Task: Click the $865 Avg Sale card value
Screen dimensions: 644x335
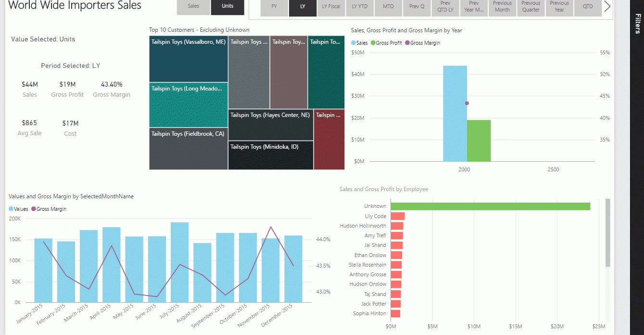Action: (29, 123)
